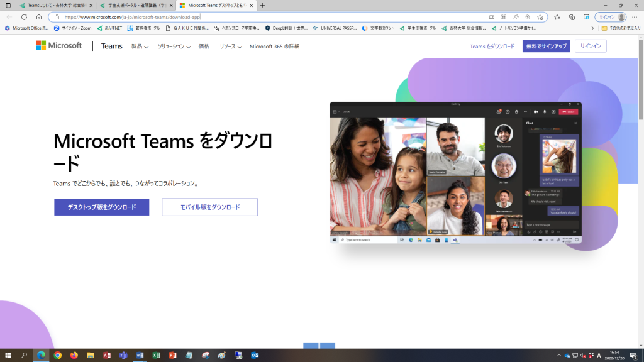
Task: Open the サインイン - Zoom bookmark
Action: coord(73,28)
